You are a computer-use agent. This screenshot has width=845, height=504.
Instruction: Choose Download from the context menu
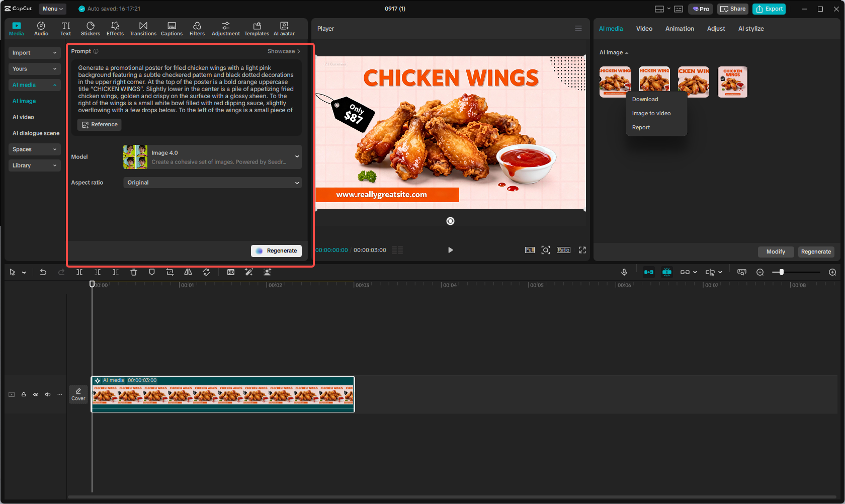pyautogui.click(x=645, y=99)
